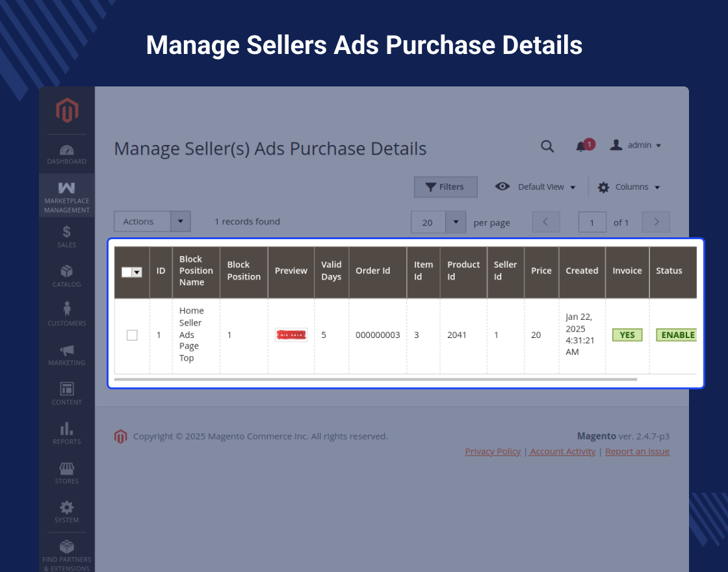The width and height of the screenshot is (728, 572).
Task: Open Marketplace Management in the sidebar
Action: point(67,196)
